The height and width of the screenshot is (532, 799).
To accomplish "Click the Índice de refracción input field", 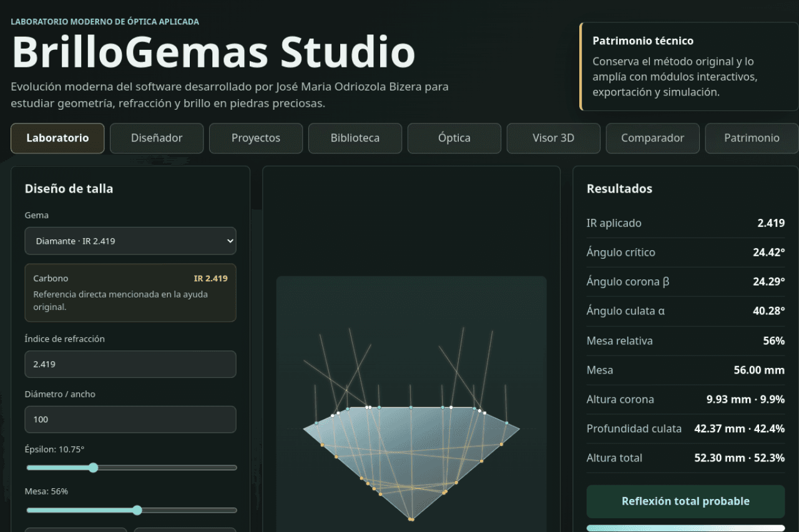I will click(x=130, y=364).
